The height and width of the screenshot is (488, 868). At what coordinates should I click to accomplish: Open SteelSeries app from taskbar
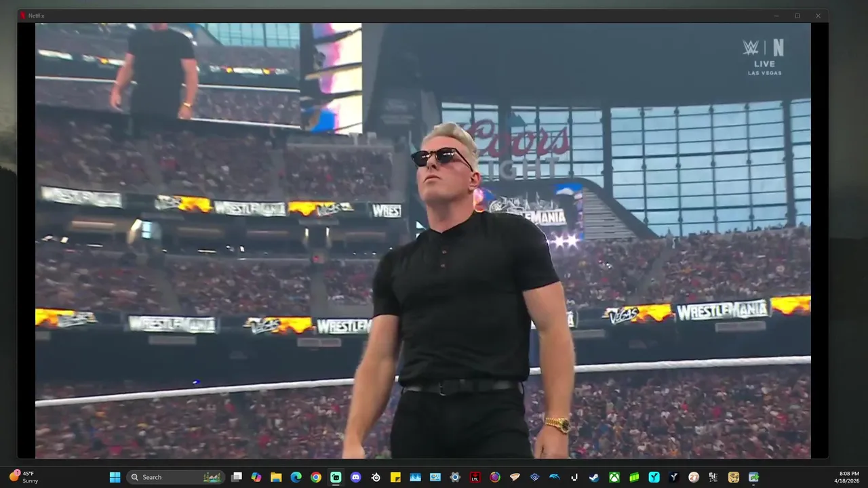(x=376, y=477)
